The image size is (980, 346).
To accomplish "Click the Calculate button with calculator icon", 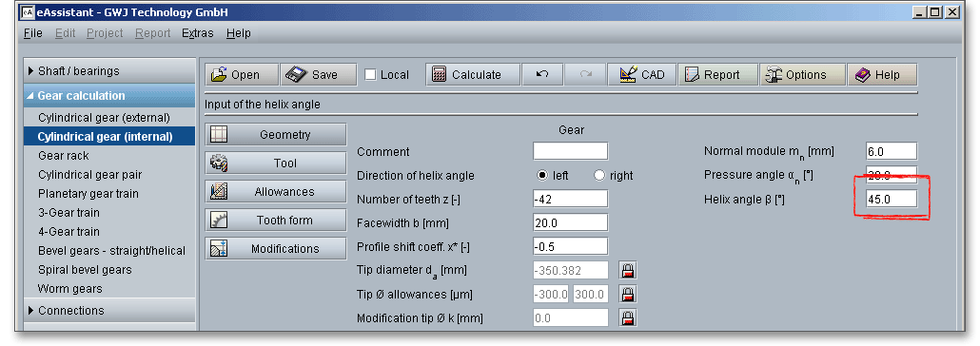I will tap(473, 74).
